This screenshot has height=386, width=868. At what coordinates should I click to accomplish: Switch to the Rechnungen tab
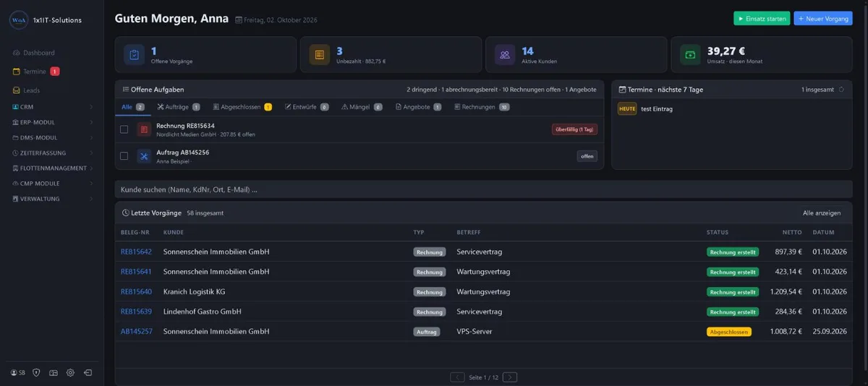pos(482,107)
